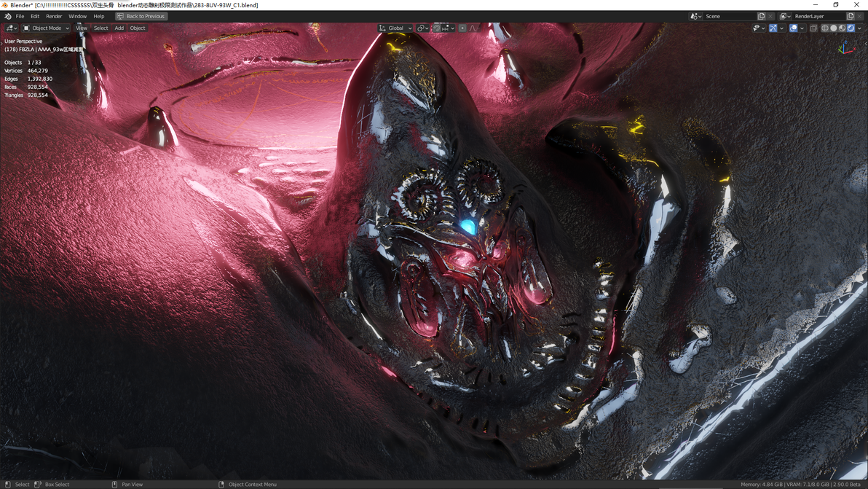868x489 pixels.
Task: Open the Render menu
Action: 54,16
